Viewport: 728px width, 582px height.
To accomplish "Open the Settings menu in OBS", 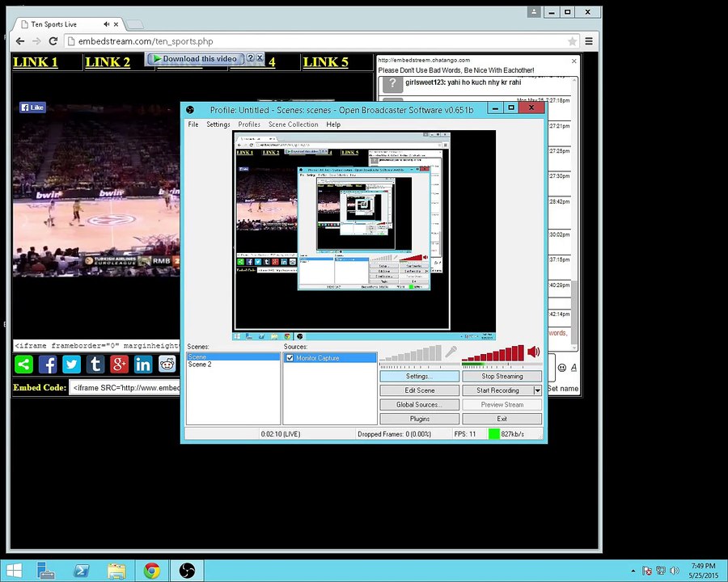I will click(218, 124).
